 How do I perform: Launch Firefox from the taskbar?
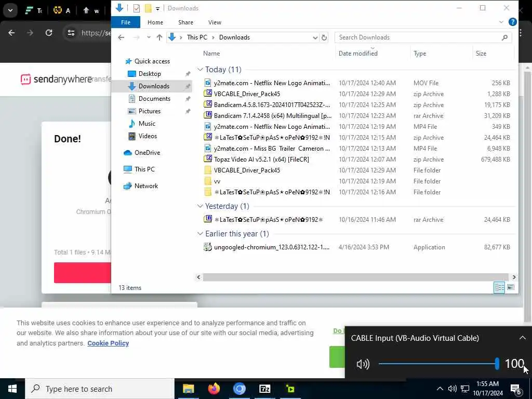point(214,389)
